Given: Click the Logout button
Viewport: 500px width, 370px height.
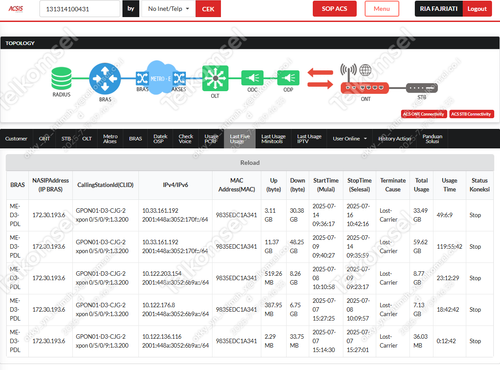Looking at the screenshot, I should (477, 9).
